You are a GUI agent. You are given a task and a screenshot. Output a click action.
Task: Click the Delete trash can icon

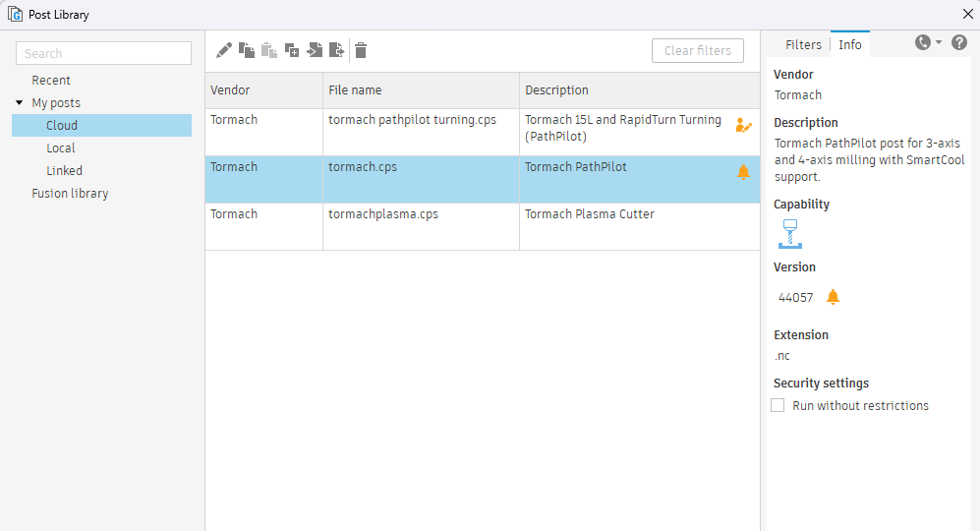coord(361,50)
